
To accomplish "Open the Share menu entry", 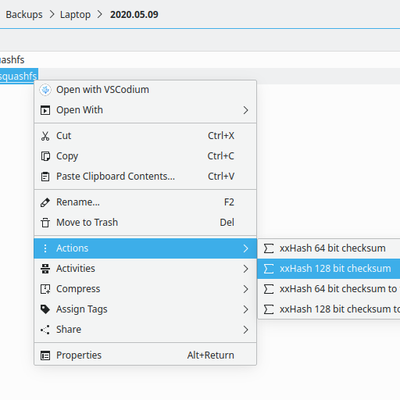I will pyautogui.click(x=145, y=330).
